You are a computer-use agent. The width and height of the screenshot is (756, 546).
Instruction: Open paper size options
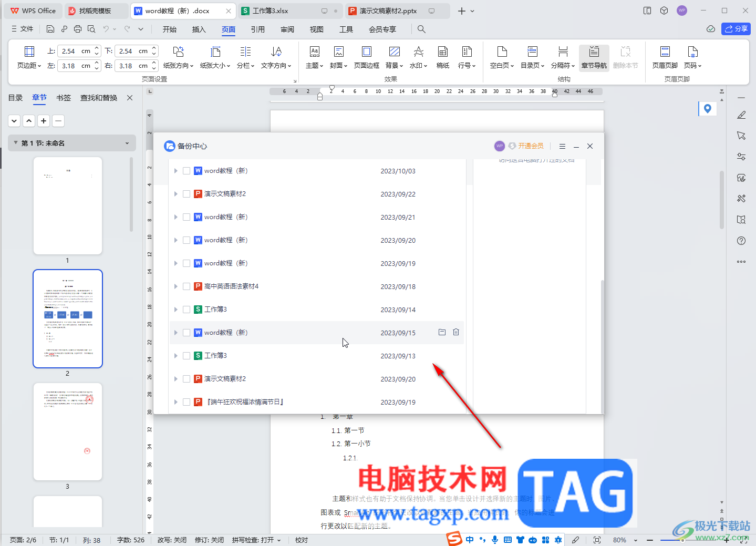(215, 57)
